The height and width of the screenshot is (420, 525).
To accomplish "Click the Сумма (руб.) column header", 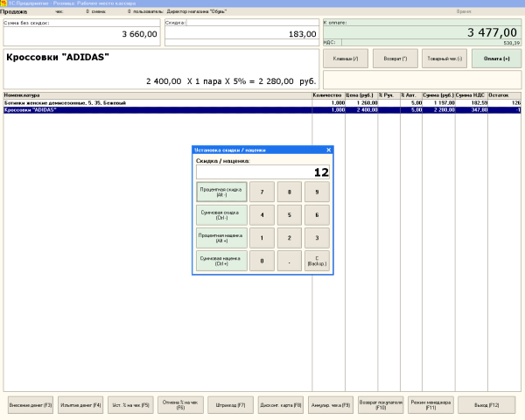I will 438,95.
